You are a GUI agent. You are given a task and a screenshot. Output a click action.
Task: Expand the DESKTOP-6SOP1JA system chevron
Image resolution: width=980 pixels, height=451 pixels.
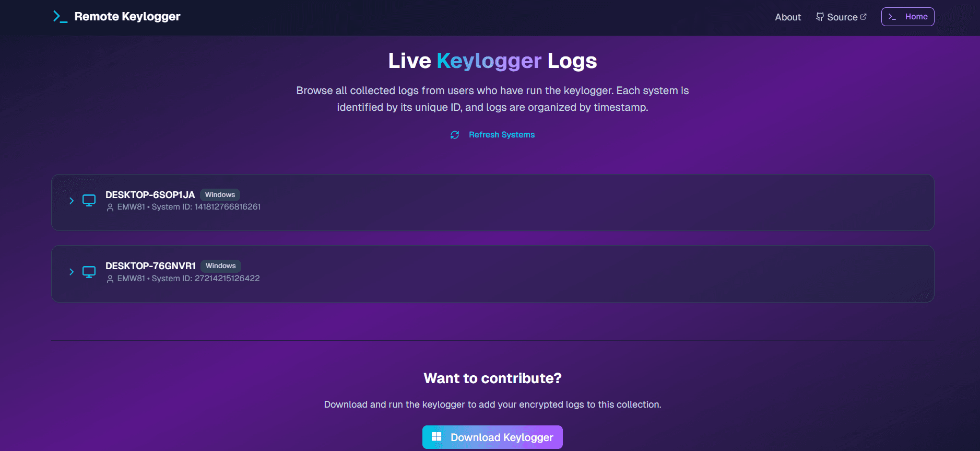click(x=72, y=201)
